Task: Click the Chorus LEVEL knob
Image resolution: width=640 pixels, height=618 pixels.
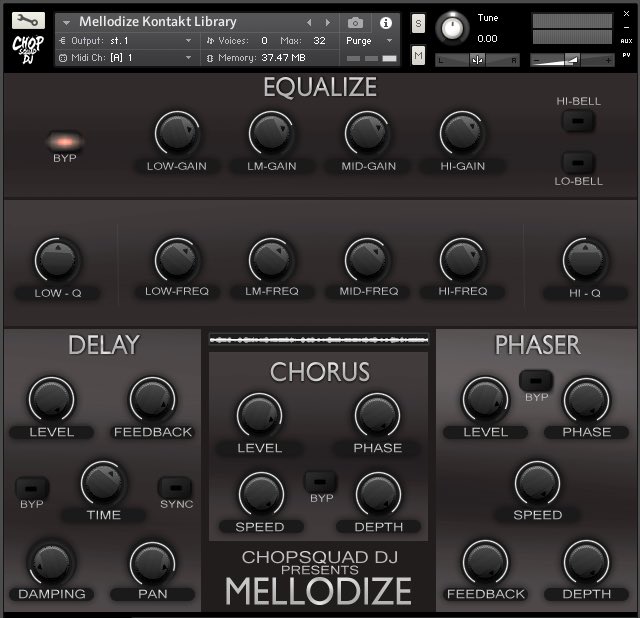Action: pyautogui.click(x=260, y=416)
